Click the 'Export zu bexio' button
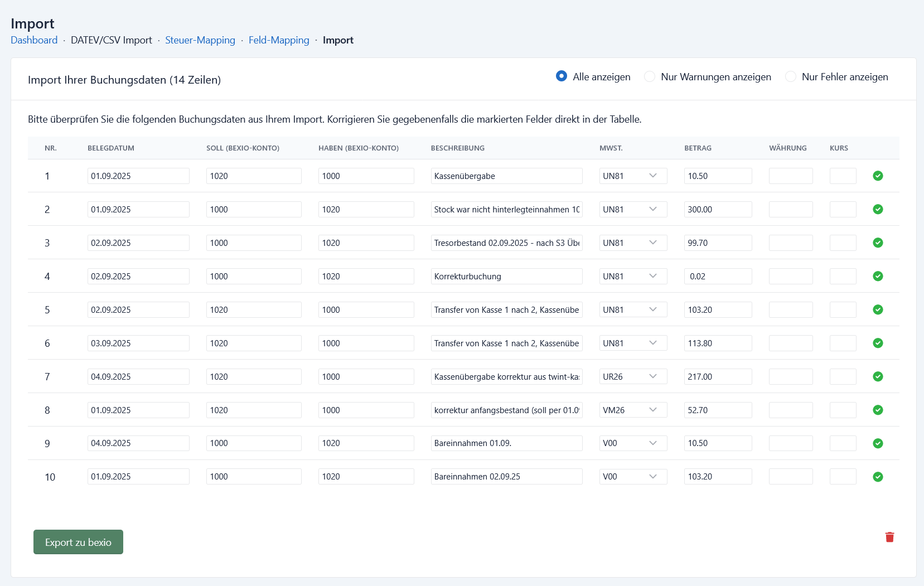 tap(78, 542)
